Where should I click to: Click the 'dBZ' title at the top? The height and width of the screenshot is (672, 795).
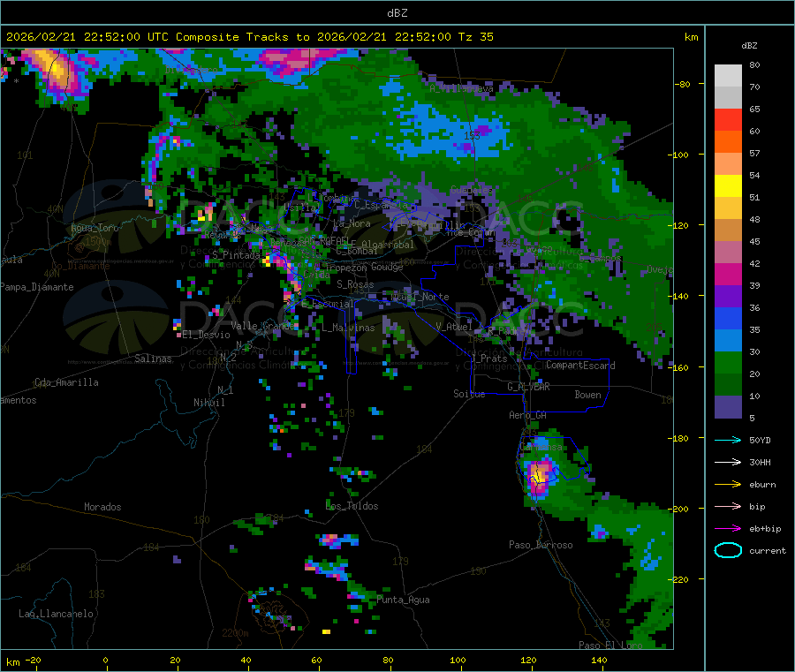[397, 13]
